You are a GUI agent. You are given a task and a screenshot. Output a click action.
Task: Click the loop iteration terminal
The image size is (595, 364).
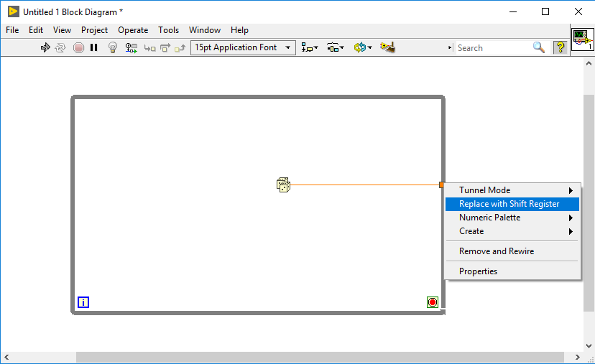click(x=83, y=302)
